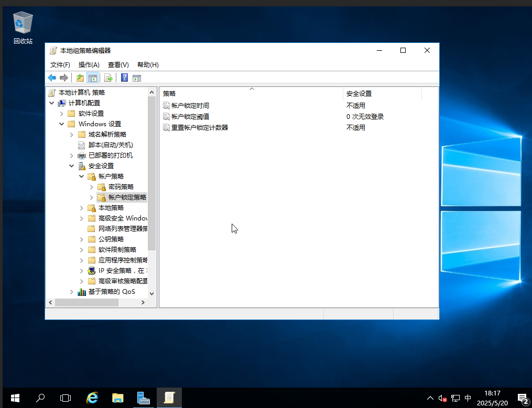Launch Internet Explorer from the taskbar
The width and height of the screenshot is (532, 408).
pos(92,398)
